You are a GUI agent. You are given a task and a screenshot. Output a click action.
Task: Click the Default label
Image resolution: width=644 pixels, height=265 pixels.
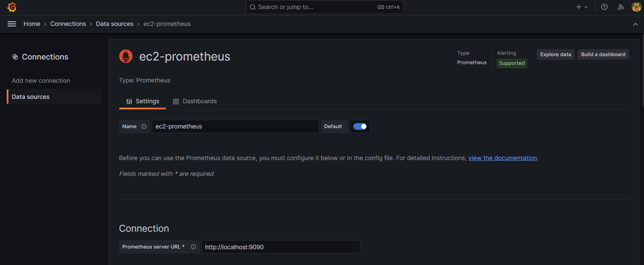333,126
